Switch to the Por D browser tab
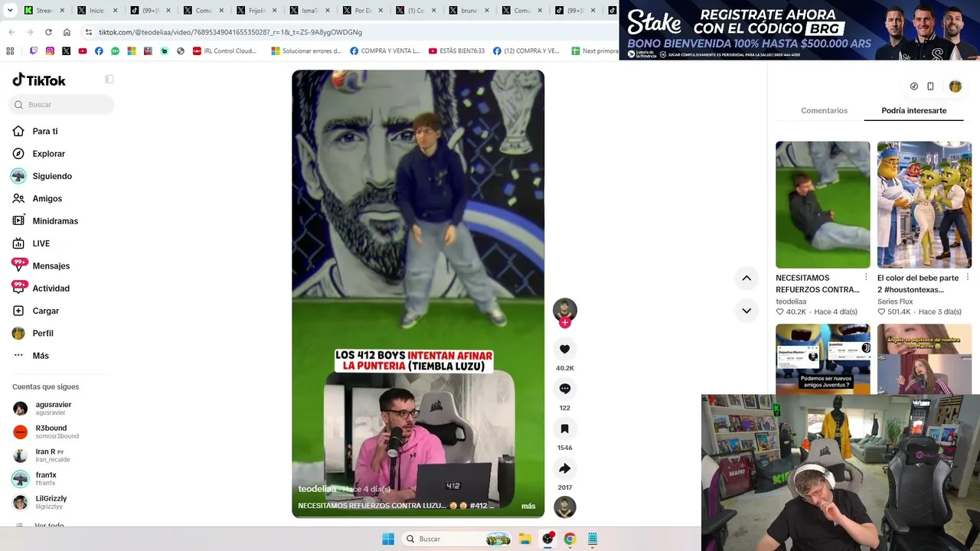This screenshot has height=551, width=980. 364,11
